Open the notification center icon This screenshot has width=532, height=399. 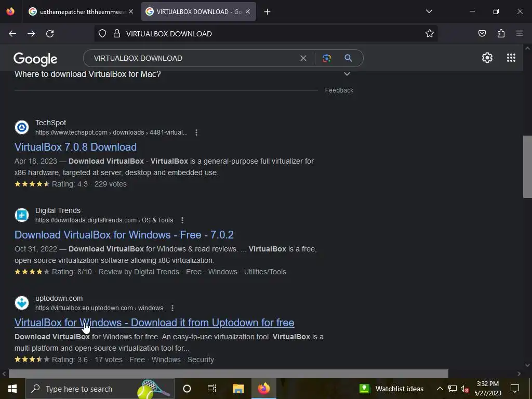515,389
